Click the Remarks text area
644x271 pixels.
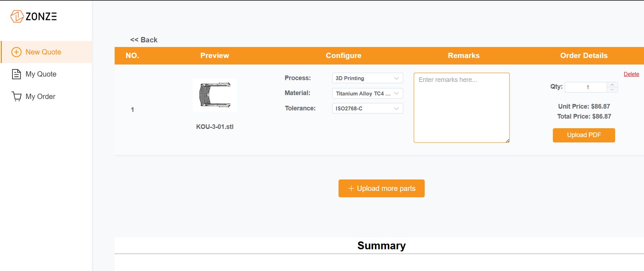[461, 108]
